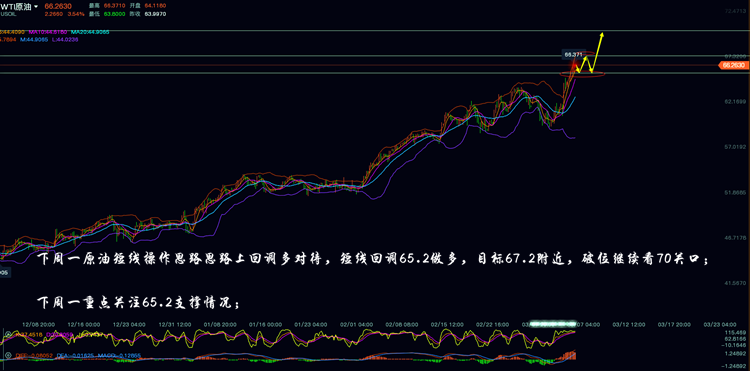Click the cyan MA20 indicator legend
750x371 pixels.
click(90, 32)
